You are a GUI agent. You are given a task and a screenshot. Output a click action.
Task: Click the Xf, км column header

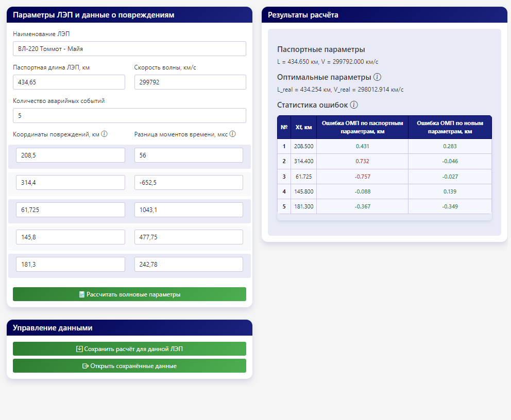[303, 127]
